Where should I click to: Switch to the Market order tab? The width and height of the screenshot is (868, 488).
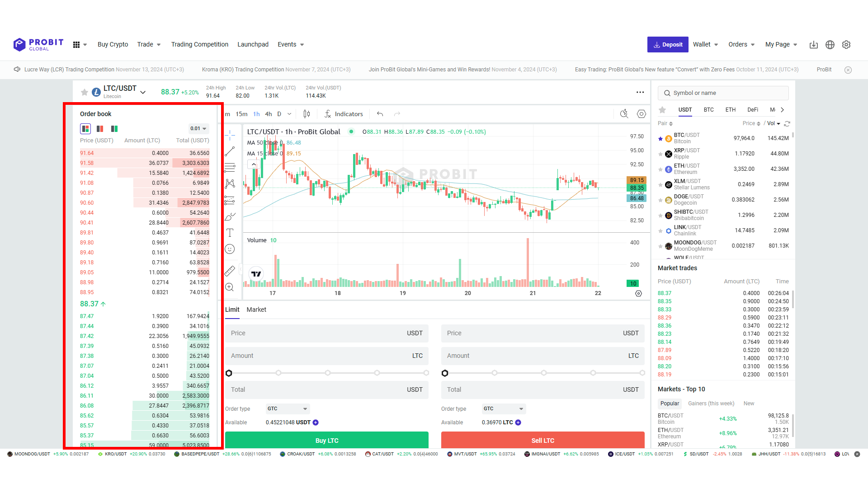pyautogui.click(x=256, y=310)
